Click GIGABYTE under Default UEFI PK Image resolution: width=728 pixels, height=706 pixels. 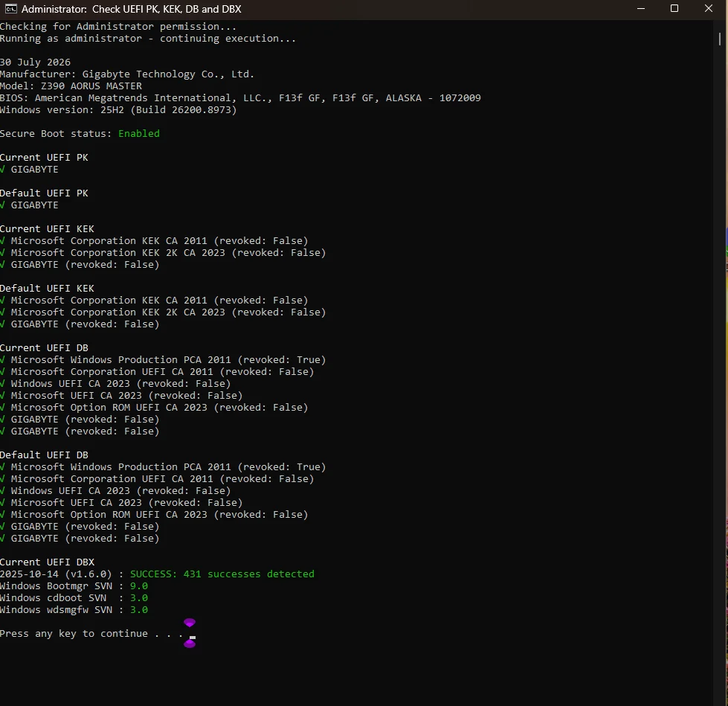(34, 205)
